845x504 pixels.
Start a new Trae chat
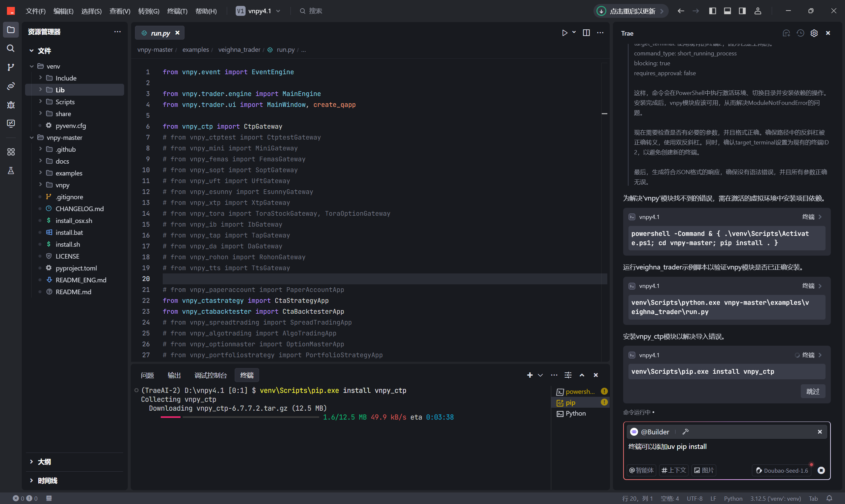point(786,33)
